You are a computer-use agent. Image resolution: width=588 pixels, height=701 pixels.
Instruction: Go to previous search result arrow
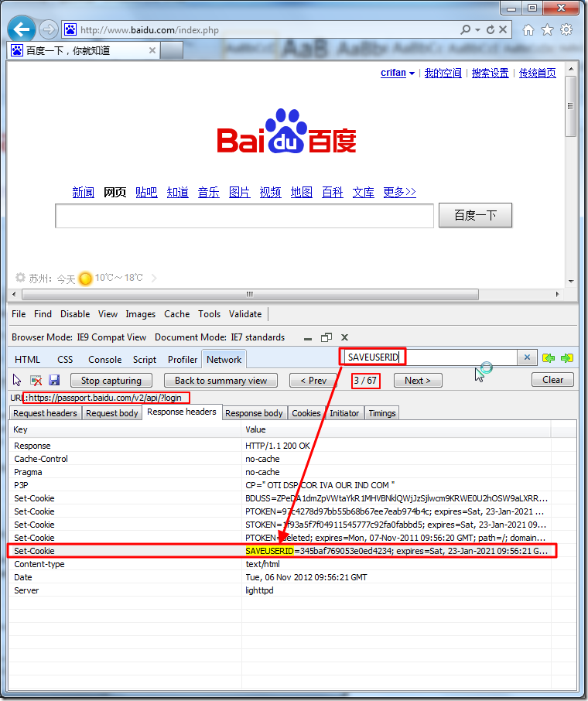coord(549,357)
